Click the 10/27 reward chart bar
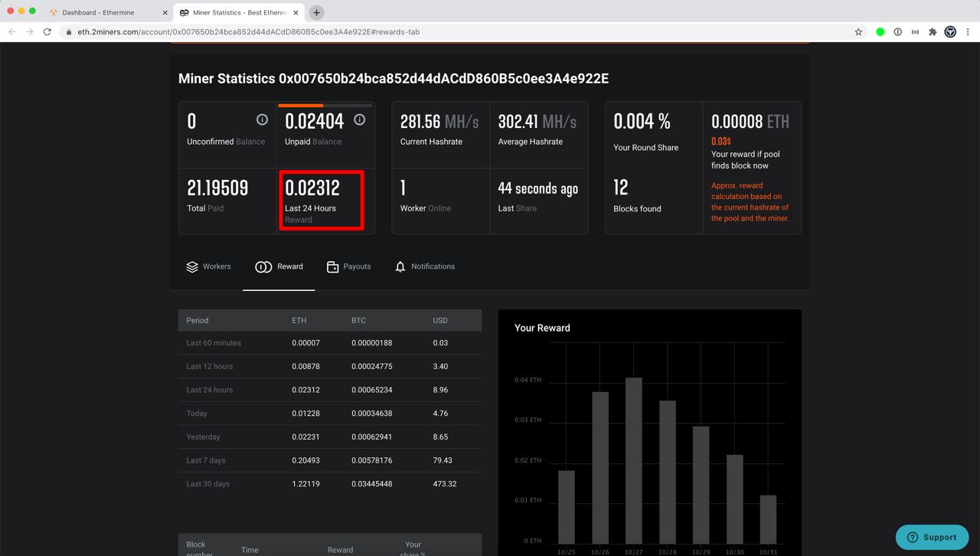 (633, 460)
